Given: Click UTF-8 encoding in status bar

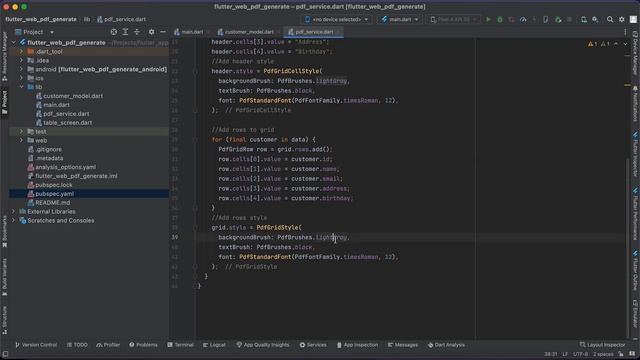Looking at the screenshot, I should coord(580,354).
